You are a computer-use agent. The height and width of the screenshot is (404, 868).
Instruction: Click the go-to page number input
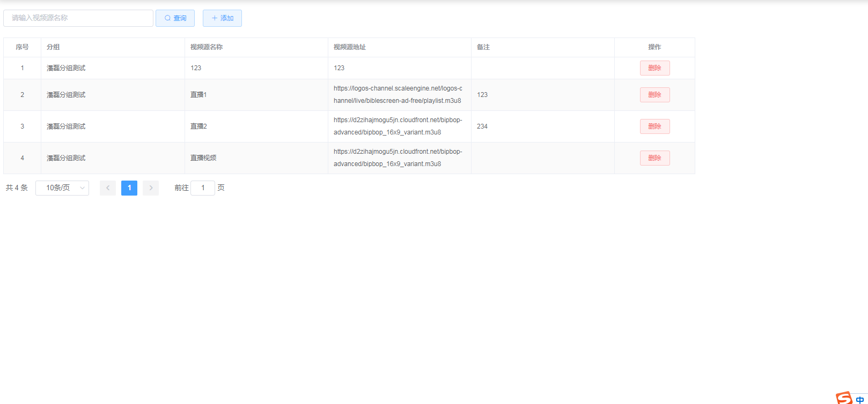coord(203,188)
